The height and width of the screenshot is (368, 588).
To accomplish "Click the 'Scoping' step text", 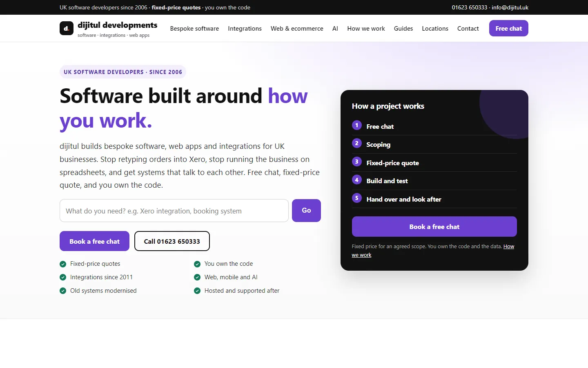I will click(x=379, y=145).
